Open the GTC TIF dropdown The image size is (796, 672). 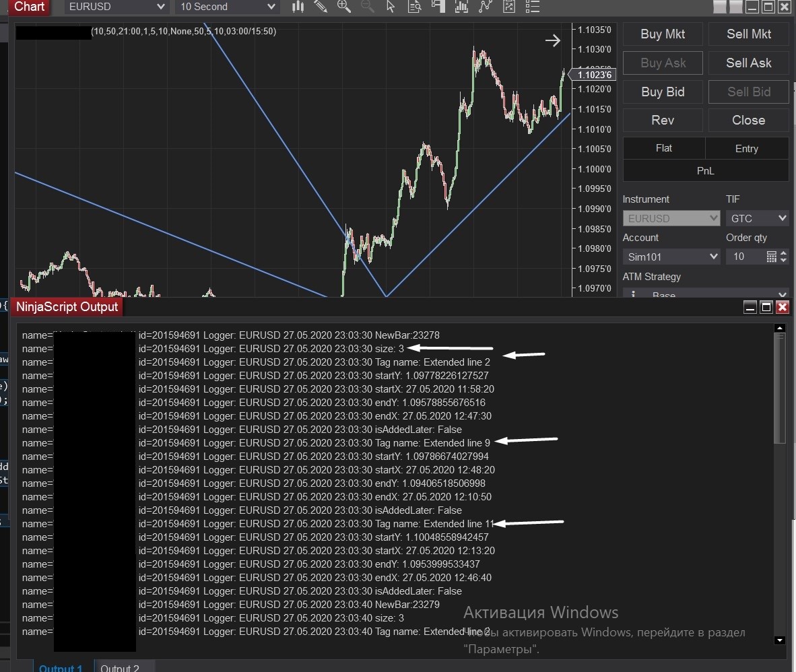[x=757, y=218]
